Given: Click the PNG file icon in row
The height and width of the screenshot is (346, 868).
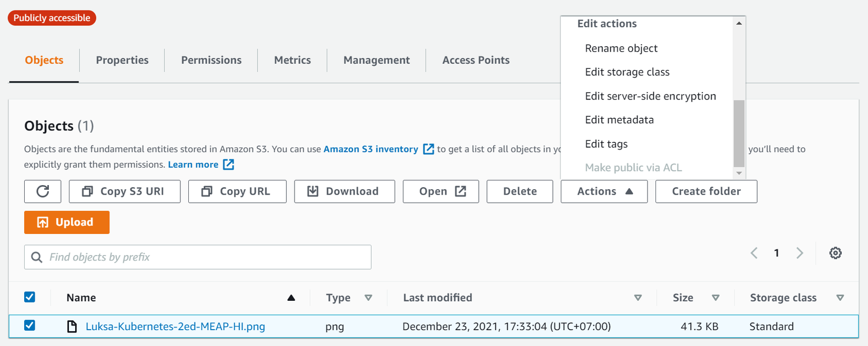Looking at the screenshot, I should point(72,327).
